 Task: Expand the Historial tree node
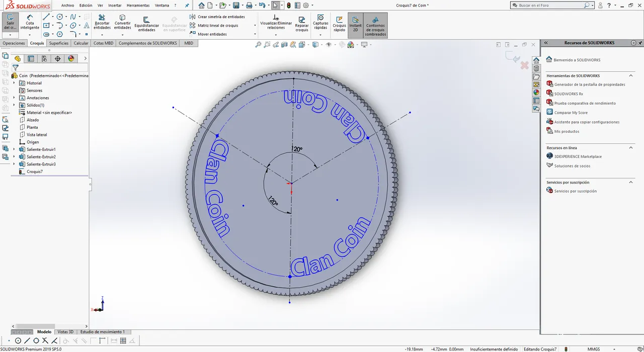coord(14,83)
